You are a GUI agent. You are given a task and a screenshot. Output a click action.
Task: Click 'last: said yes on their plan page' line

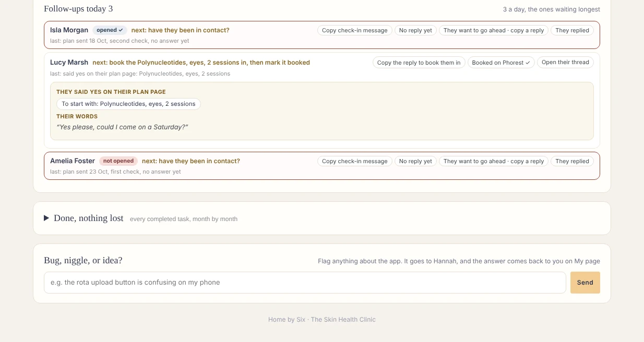140,74
